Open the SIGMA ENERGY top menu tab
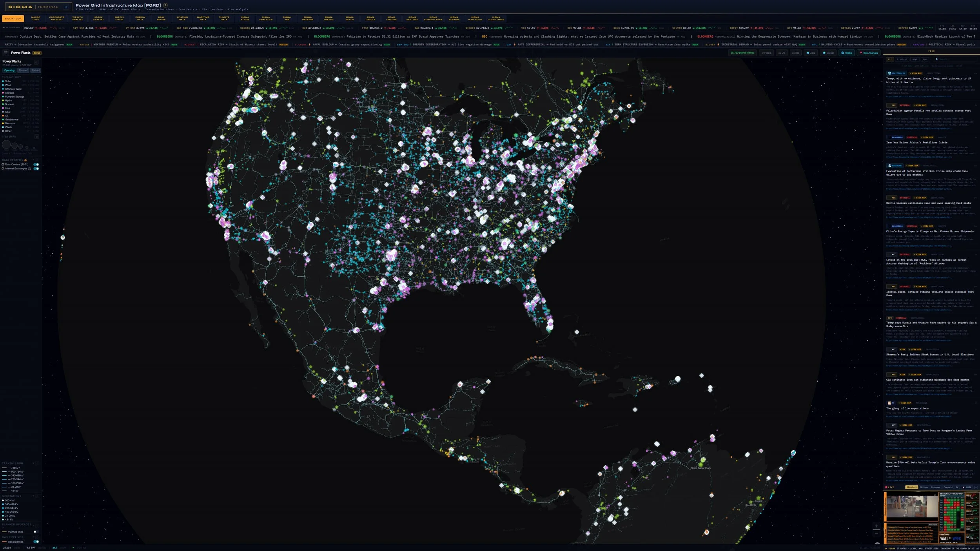Image resolution: width=980 pixels, height=551 pixels. tap(328, 18)
